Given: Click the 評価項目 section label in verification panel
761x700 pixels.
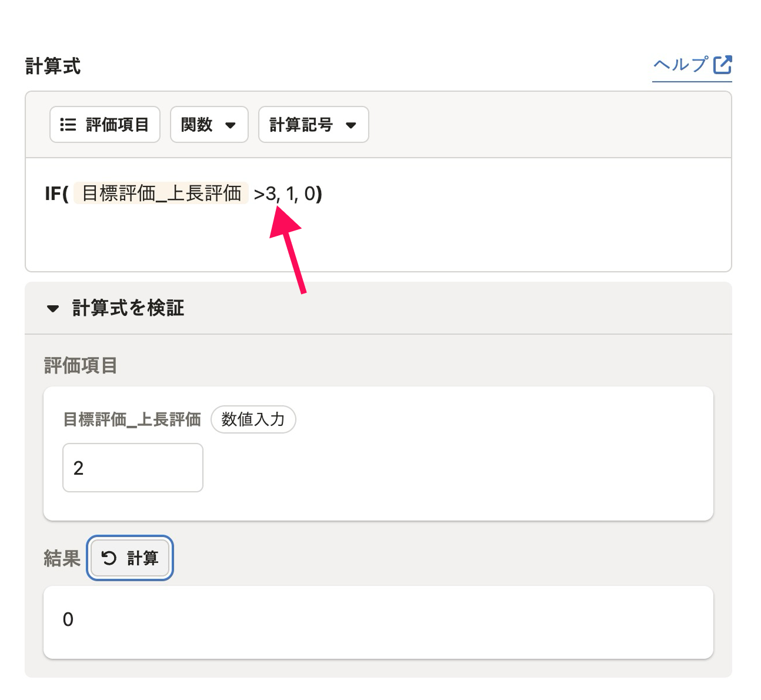Looking at the screenshot, I should (81, 365).
